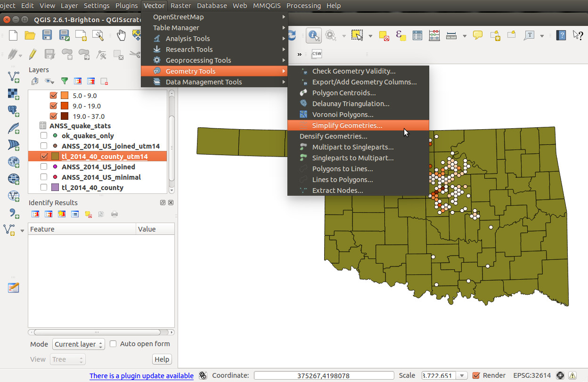Select the Pan Map hand tool

coord(122,35)
